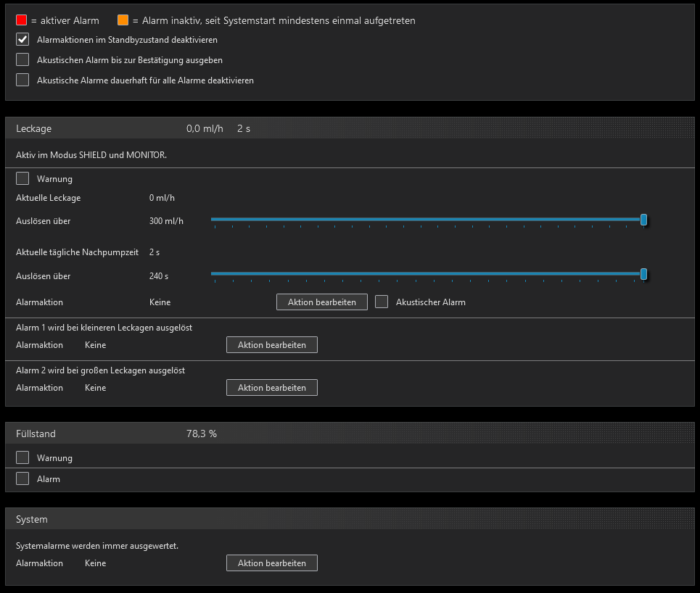Click the 300 ml/h leak slider handle
Viewport: 700px width, 593px height.
tap(643, 220)
